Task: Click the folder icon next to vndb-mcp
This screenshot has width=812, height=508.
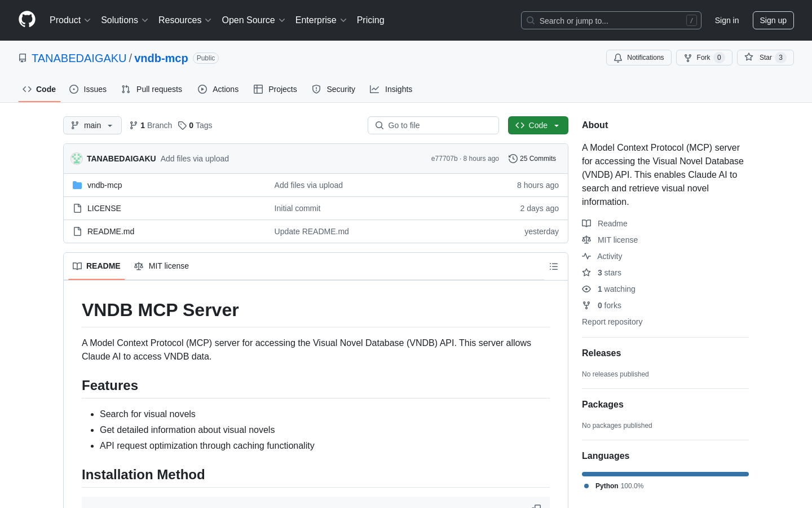Action: tap(77, 185)
